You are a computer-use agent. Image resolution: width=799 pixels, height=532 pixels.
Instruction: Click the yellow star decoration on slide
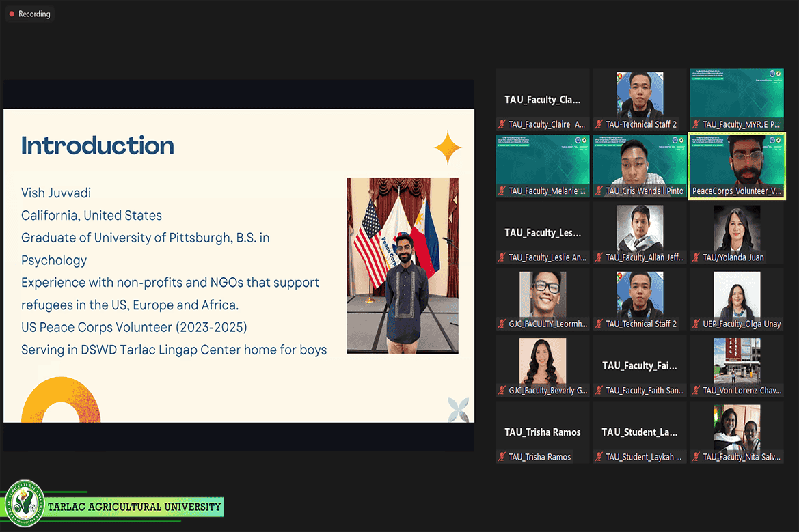coord(448,148)
